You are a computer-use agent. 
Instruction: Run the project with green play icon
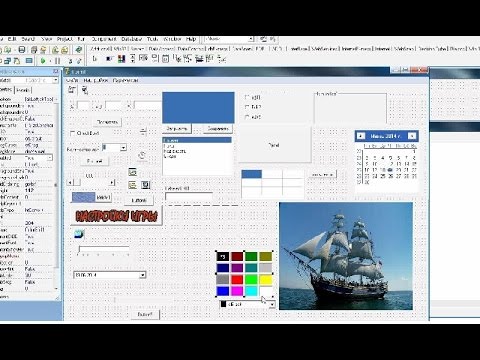[x=43, y=61]
